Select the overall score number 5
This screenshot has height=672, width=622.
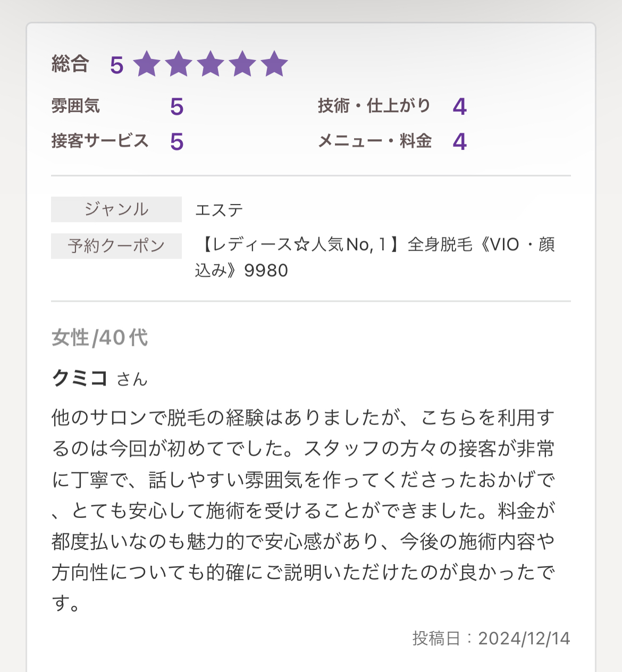tap(117, 65)
